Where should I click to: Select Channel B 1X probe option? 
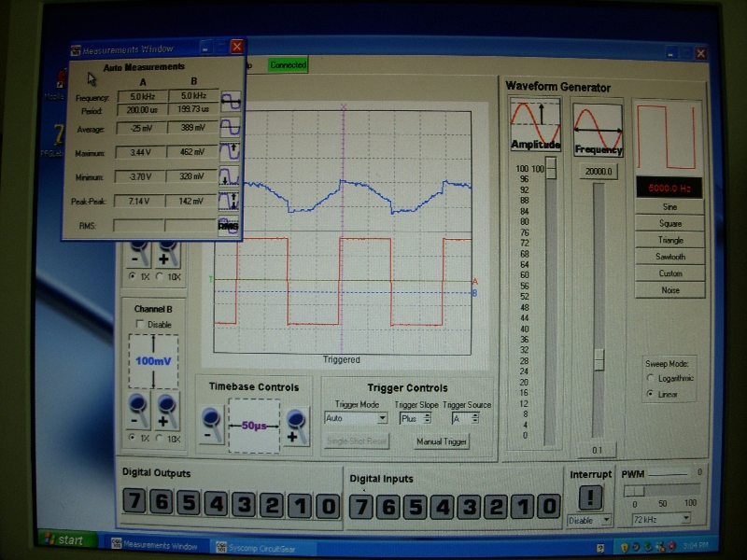[x=132, y=438]
